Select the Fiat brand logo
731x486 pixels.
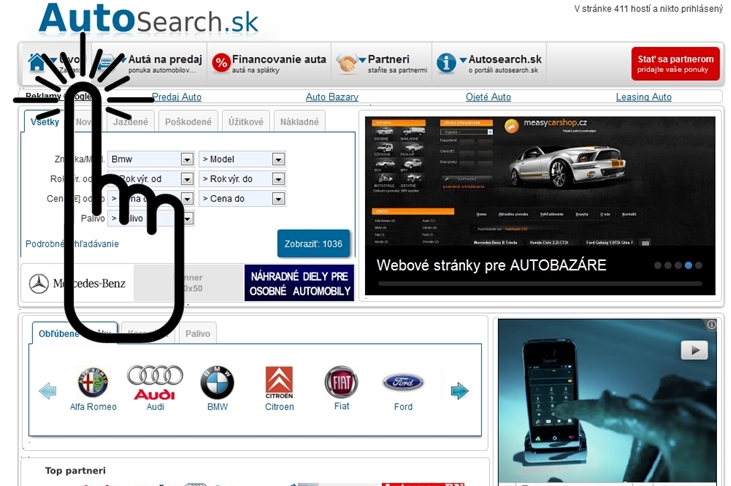pos(341,382)
